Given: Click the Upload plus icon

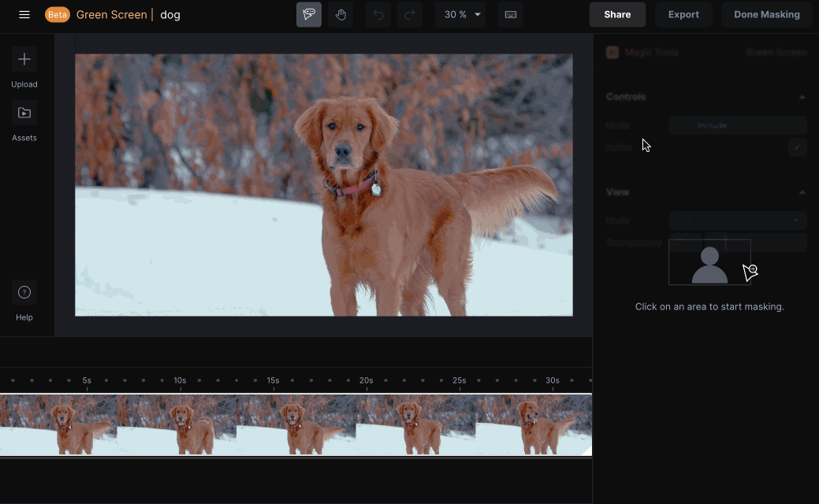Looking at the screenshot, I should 24,60.
